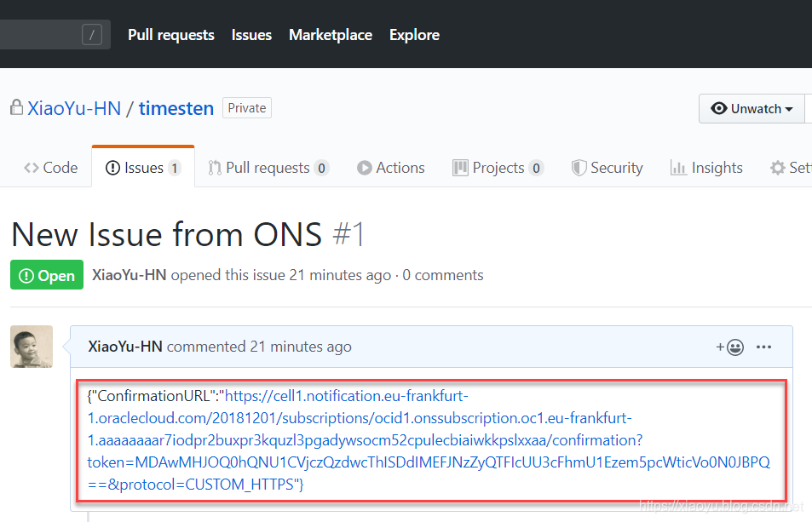Open Pull requests in top navigation bar
The height and width of the screenshot is (522, 812).
pos(171,35)
